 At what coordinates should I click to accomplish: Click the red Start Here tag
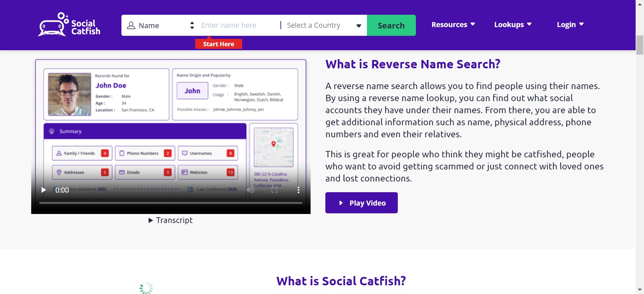[x=219, y=44]
